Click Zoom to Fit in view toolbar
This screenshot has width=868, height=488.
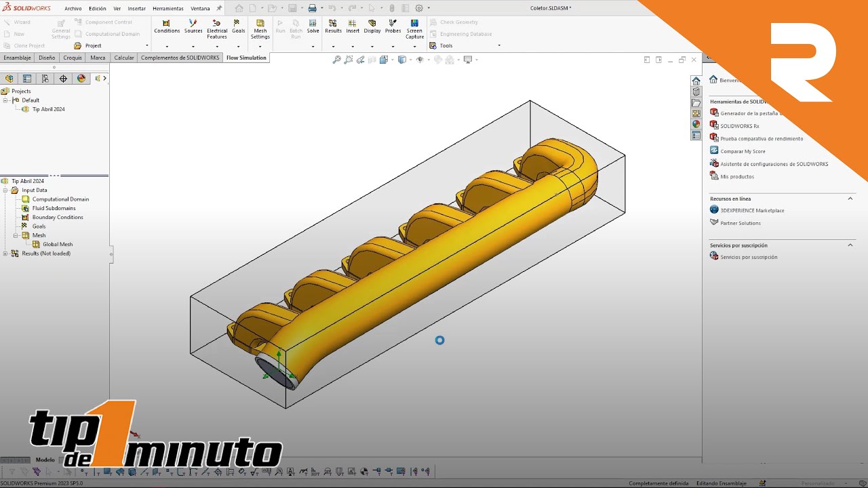336,60
